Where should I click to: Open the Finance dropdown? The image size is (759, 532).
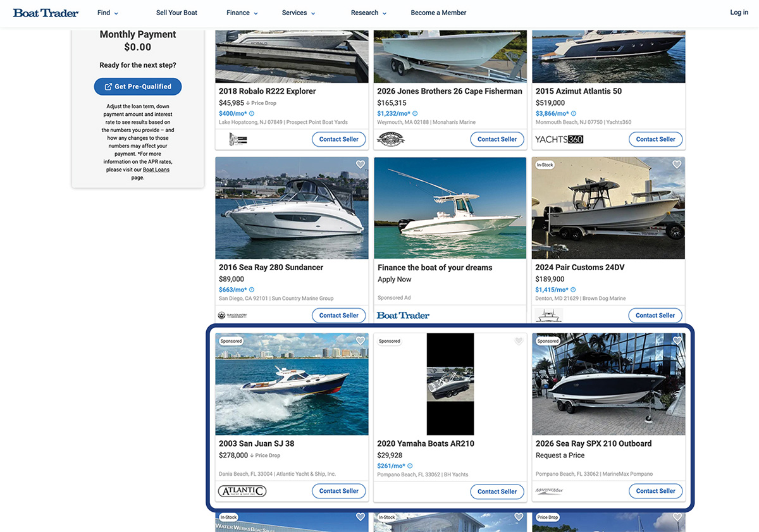(x=240, y=12)
